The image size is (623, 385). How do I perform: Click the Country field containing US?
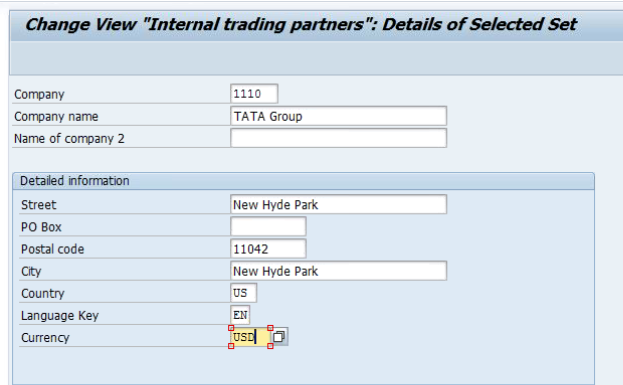tap(244, 293)
